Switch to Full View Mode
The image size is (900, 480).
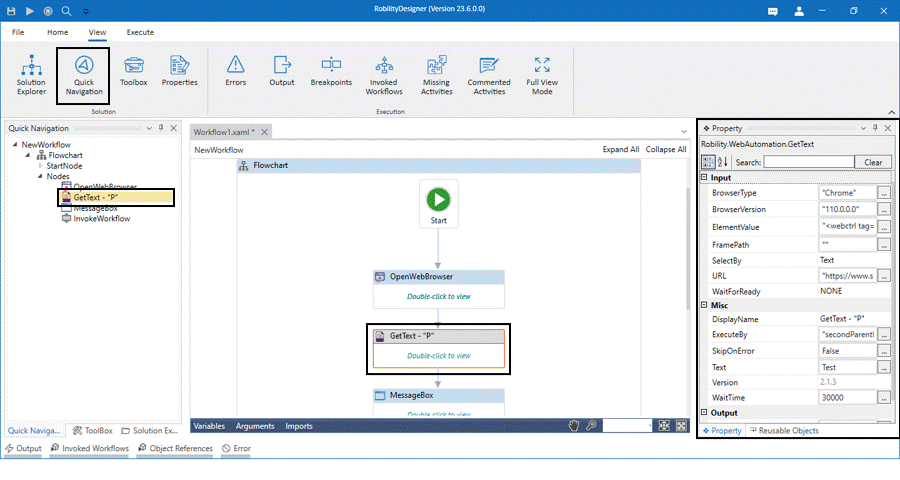point(542,75)
